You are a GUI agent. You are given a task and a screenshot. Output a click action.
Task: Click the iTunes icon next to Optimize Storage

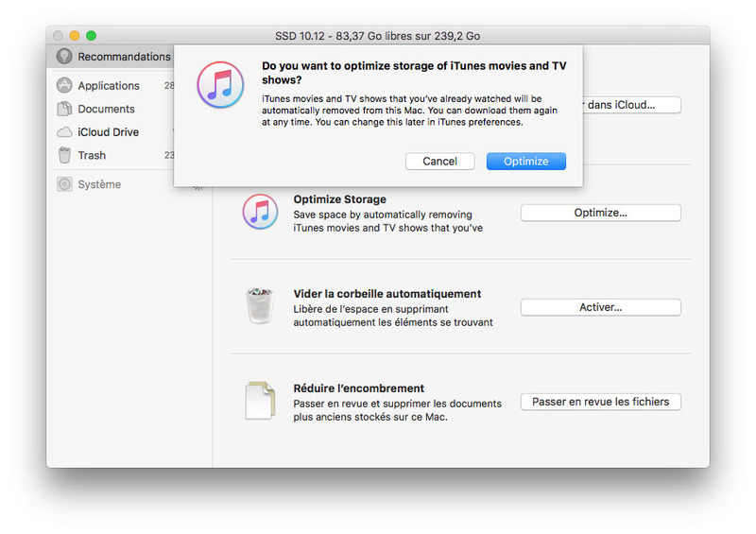261,212
